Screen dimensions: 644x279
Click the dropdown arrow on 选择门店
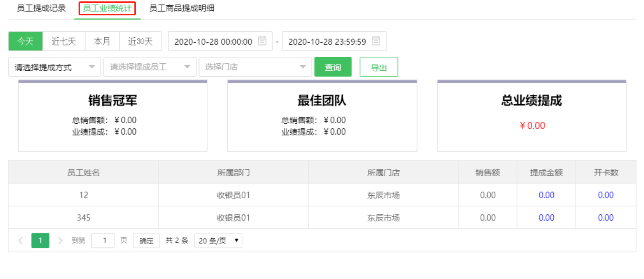304,66
